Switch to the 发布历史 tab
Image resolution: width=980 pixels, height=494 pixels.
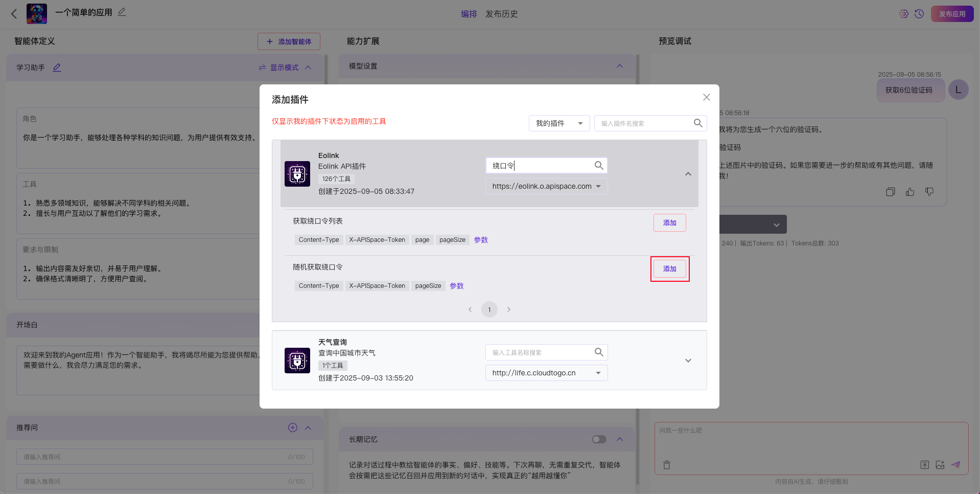pyautogui.click(x=501, y=14)
